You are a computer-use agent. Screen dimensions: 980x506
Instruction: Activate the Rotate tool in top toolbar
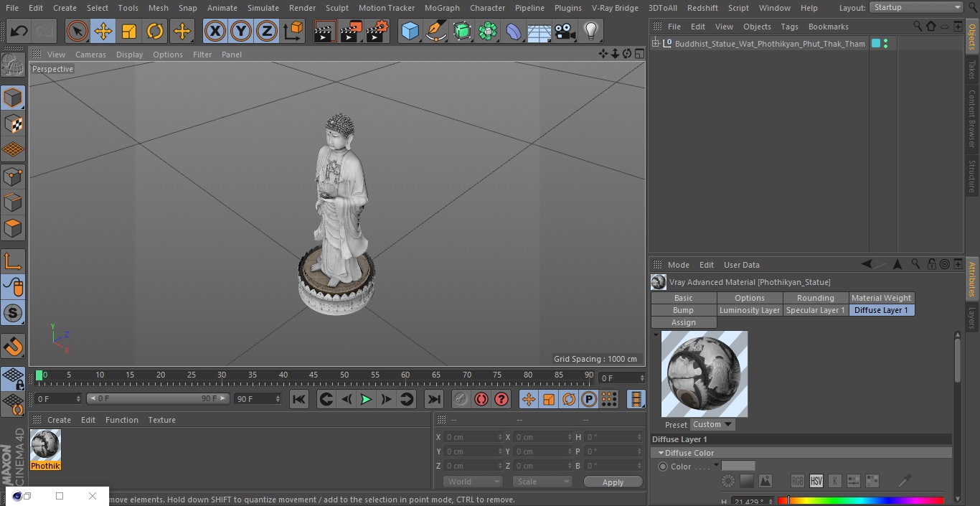coord(155,31)
